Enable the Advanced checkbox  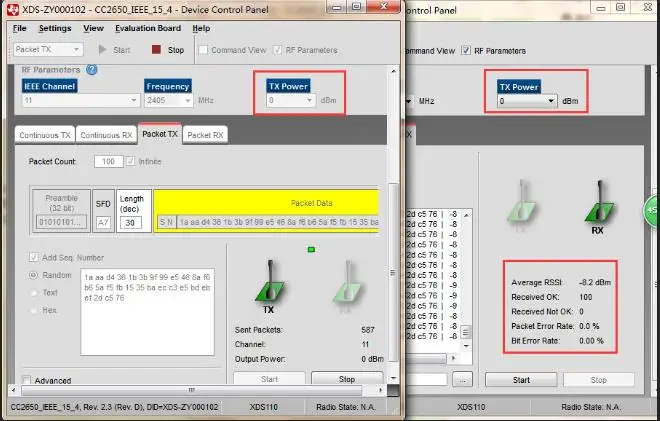[27, 380]
